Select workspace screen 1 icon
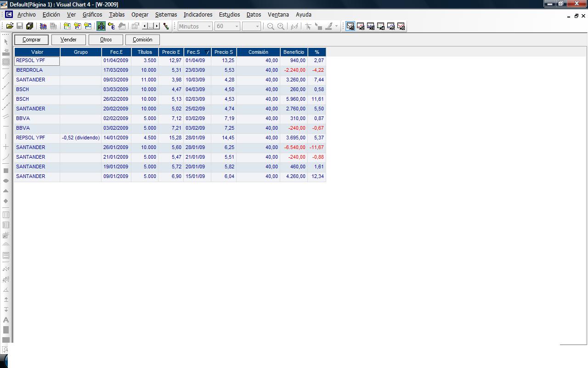This screenshot has width=588, height=368. 351,26
